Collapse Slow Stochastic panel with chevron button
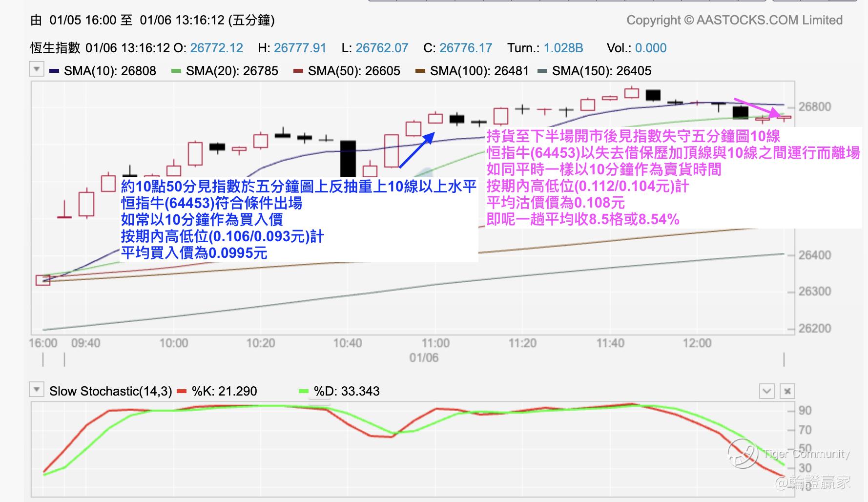 tap(766, 391)
